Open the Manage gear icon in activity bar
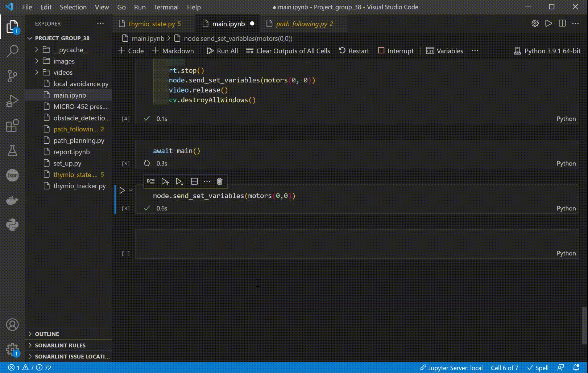Screen dimensions: 588x373 click(12, 350)
